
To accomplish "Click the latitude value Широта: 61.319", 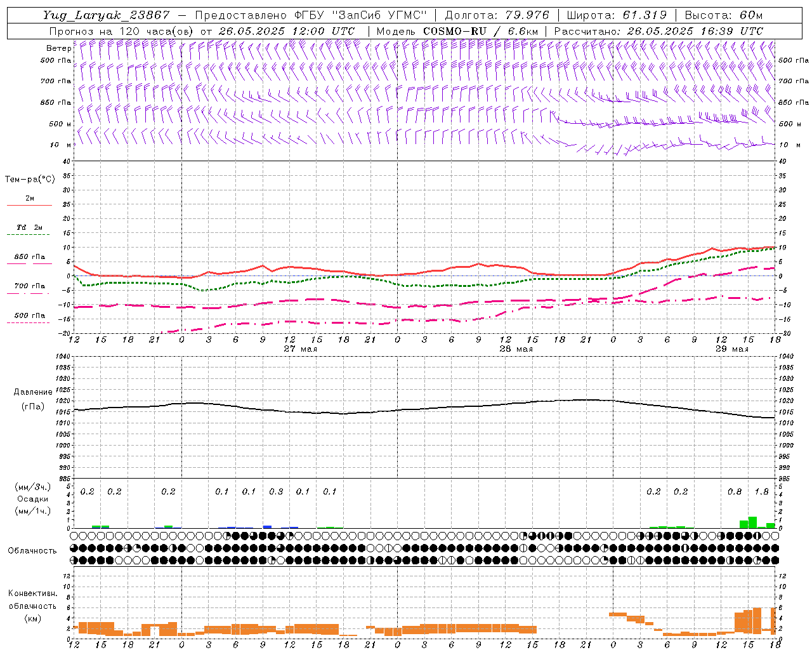I will coord(617,15).
